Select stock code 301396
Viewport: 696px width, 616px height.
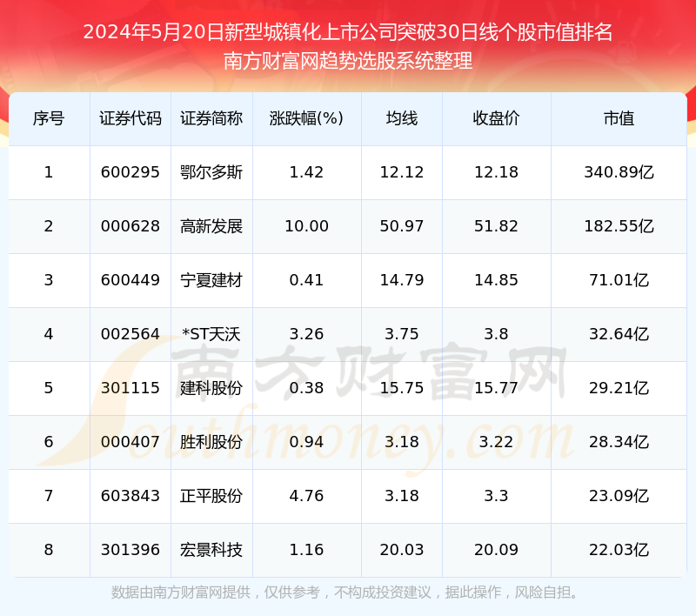coord(130,550)
